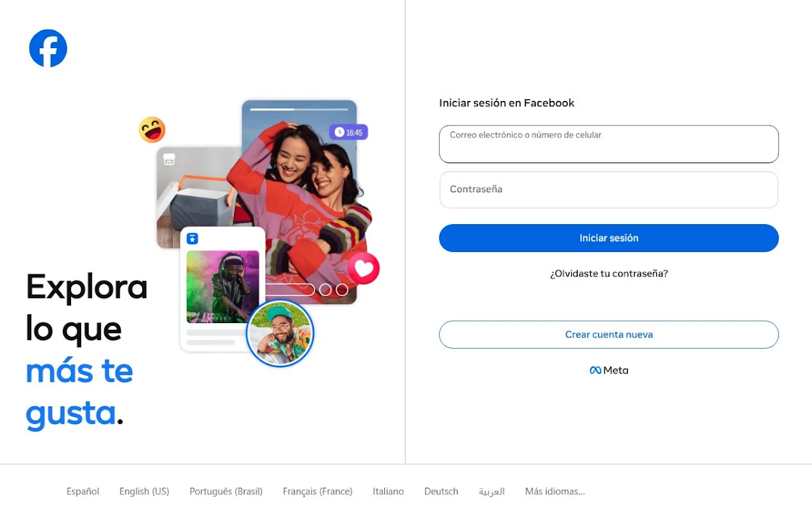Click the circular profile photo of man
This screenshot has height=508, width=812.
tap(280, 333)
